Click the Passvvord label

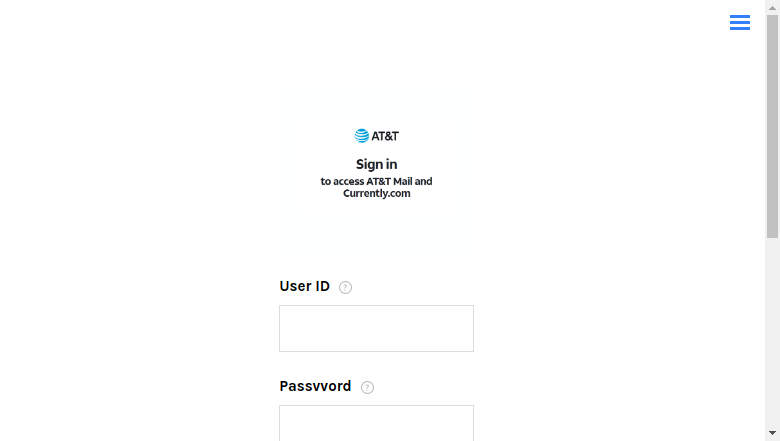[315, 386]
